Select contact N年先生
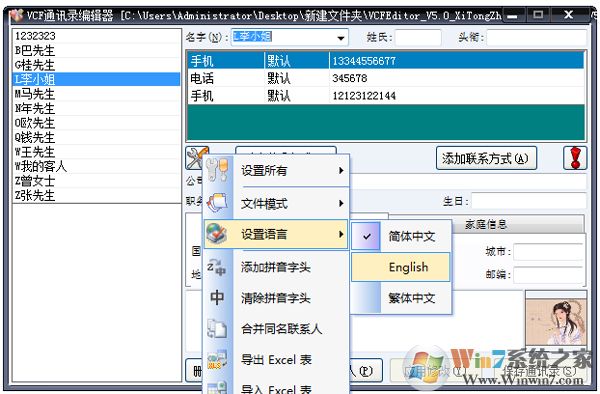The image size is (600, 394). pos(96,109)
